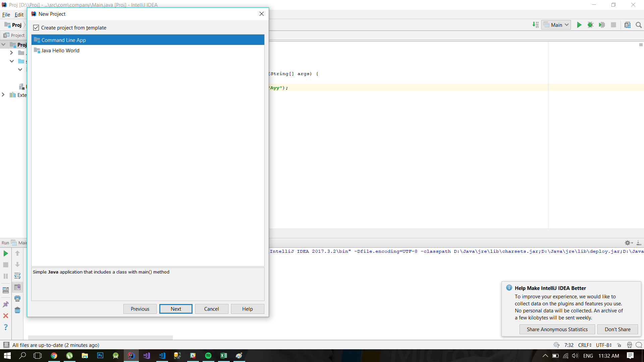
Task: Close Run tab with red X
Action: click(6, 316)
